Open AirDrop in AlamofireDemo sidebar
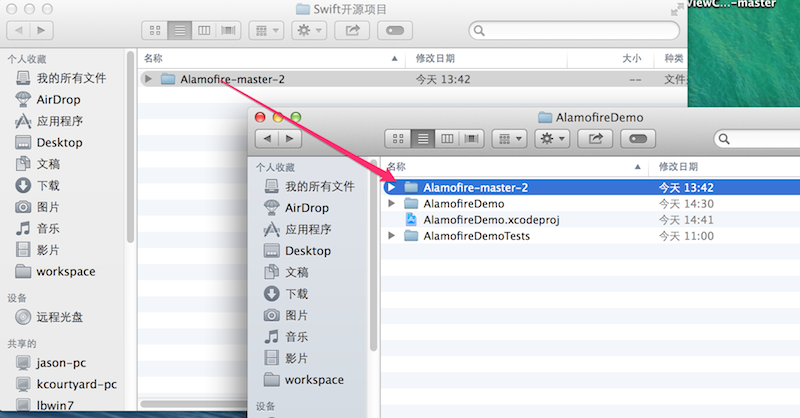800x418 pixels. pos(296,208)
